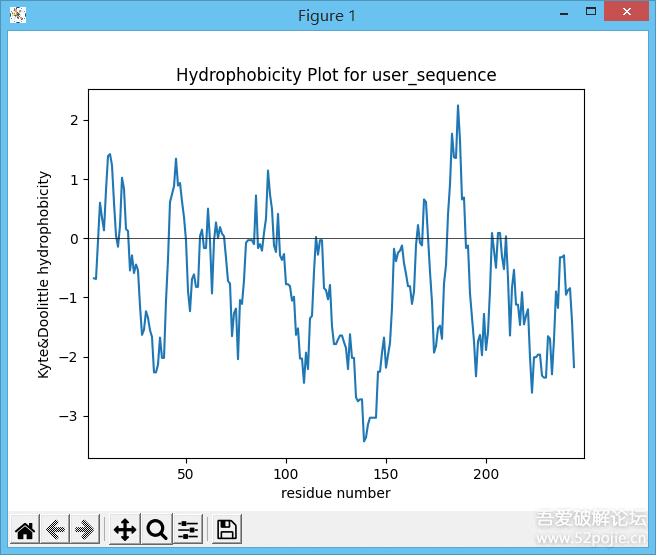Click the 'residue number' x-axis label
The height and width of the screenshot is (555, 656).
336,493
